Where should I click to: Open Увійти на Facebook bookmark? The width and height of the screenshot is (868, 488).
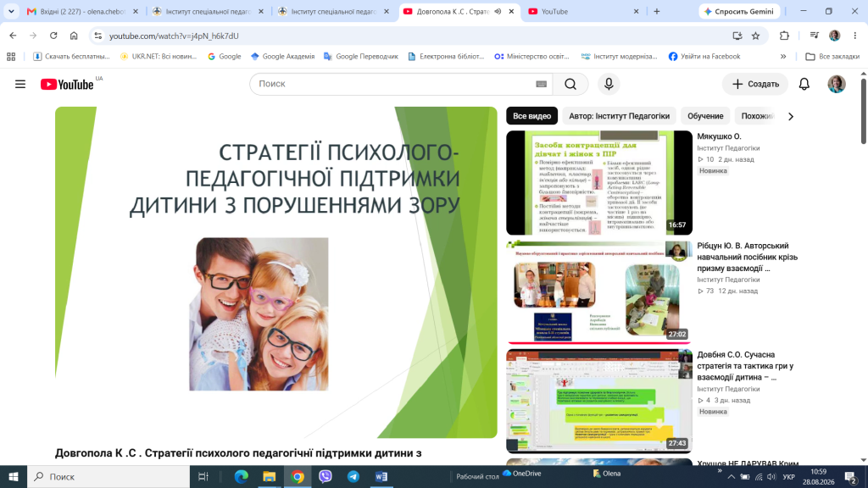[x=704, y=57]
